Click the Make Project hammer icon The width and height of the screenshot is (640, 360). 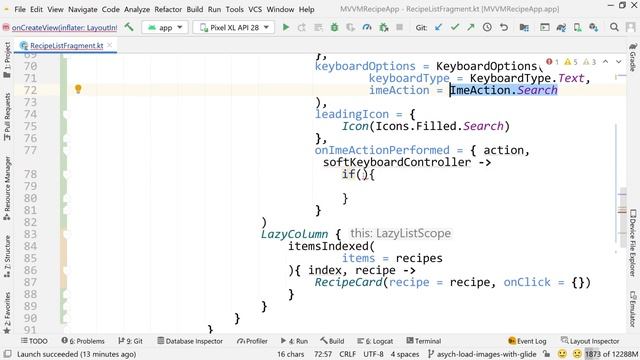pyautogui.click(x=129, y=27)
